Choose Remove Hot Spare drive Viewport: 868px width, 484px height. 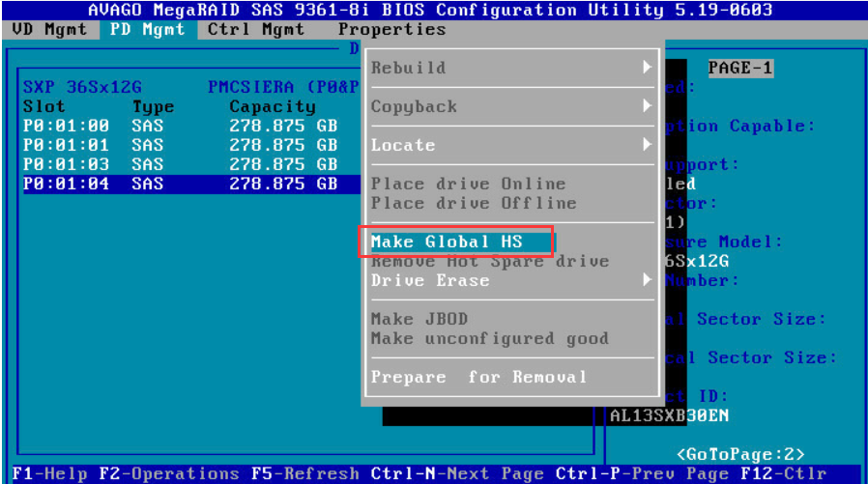tap(490, 261)
